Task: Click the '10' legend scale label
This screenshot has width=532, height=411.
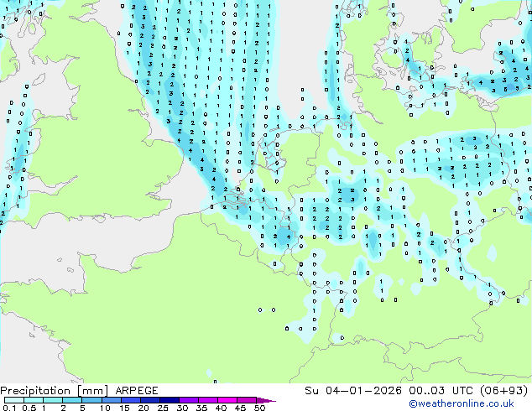Action: click(105, 408)
